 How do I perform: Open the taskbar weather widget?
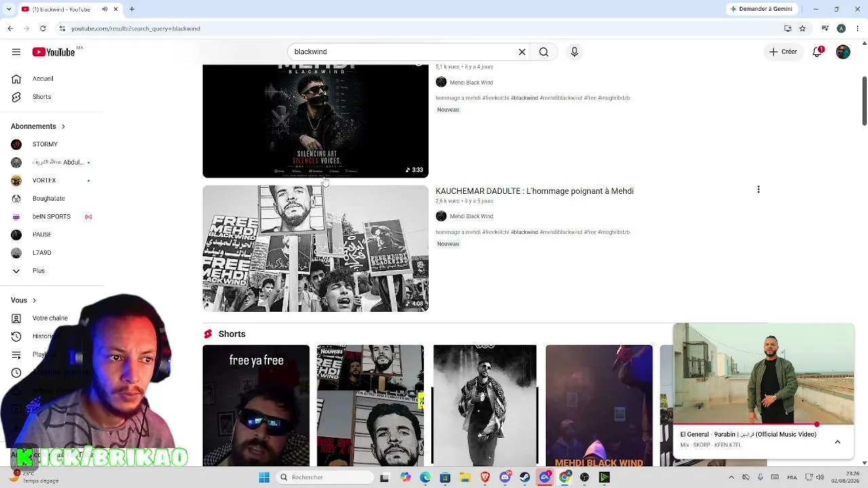pos(35,477)
